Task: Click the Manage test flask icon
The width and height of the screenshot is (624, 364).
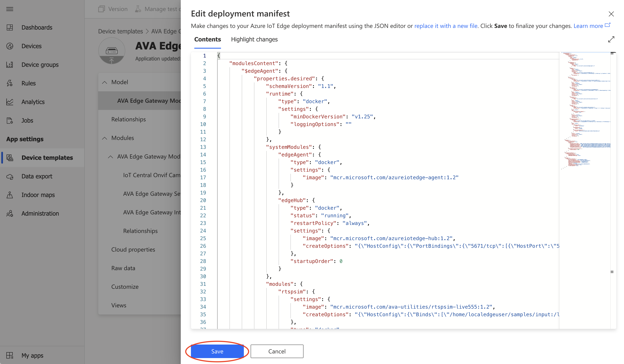Action: (138, 9)
